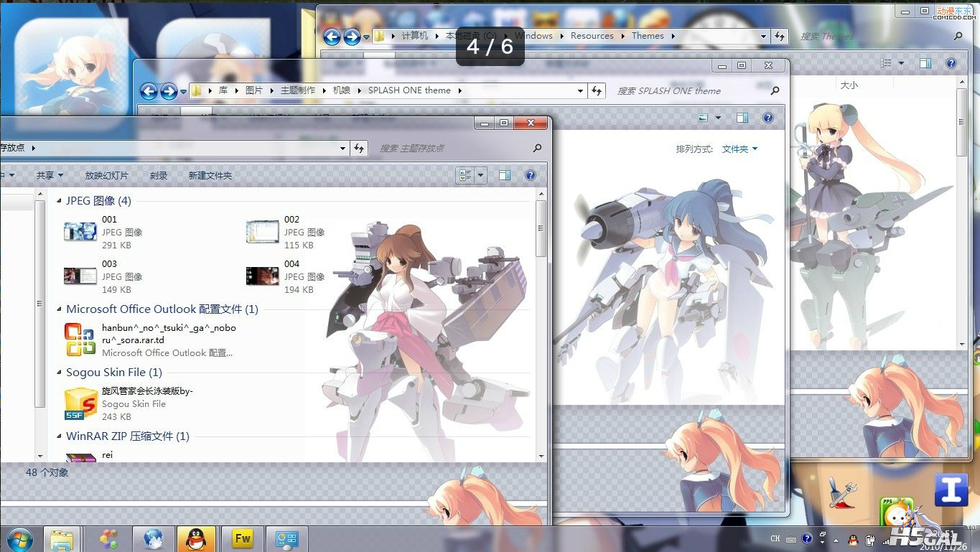Refresh the Themes window address bar

coord(780,36)
